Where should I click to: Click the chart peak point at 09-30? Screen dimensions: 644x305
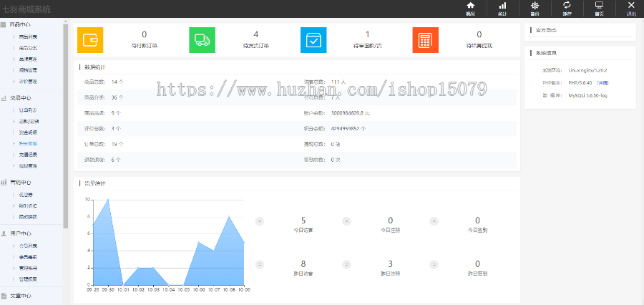coord(108,200)
